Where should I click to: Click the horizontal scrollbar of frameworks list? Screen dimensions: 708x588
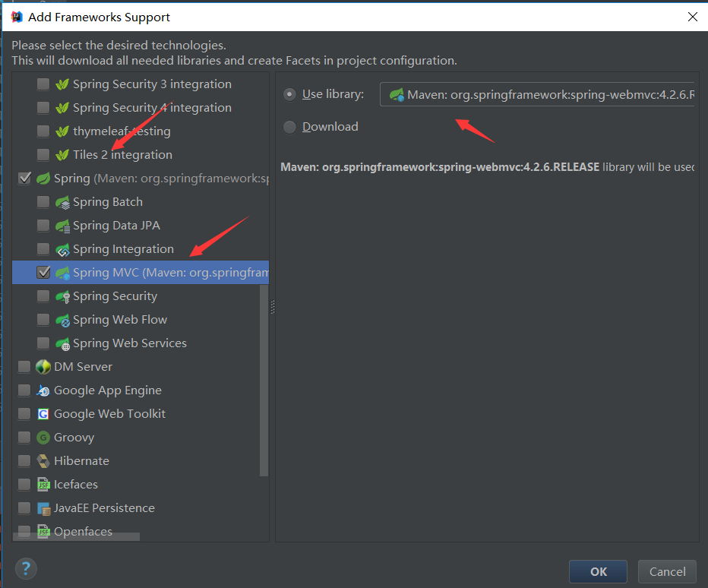pyautogui.click(x=76, y=536)
